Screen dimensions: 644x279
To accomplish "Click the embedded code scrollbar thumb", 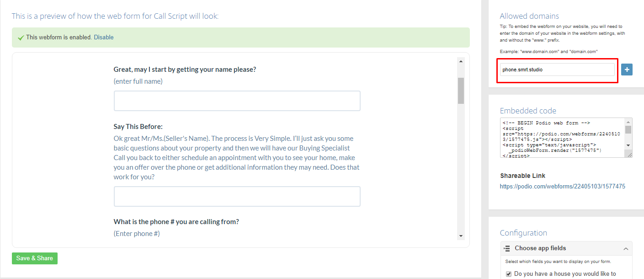I will pyautogui.click(x=628, y=129).
